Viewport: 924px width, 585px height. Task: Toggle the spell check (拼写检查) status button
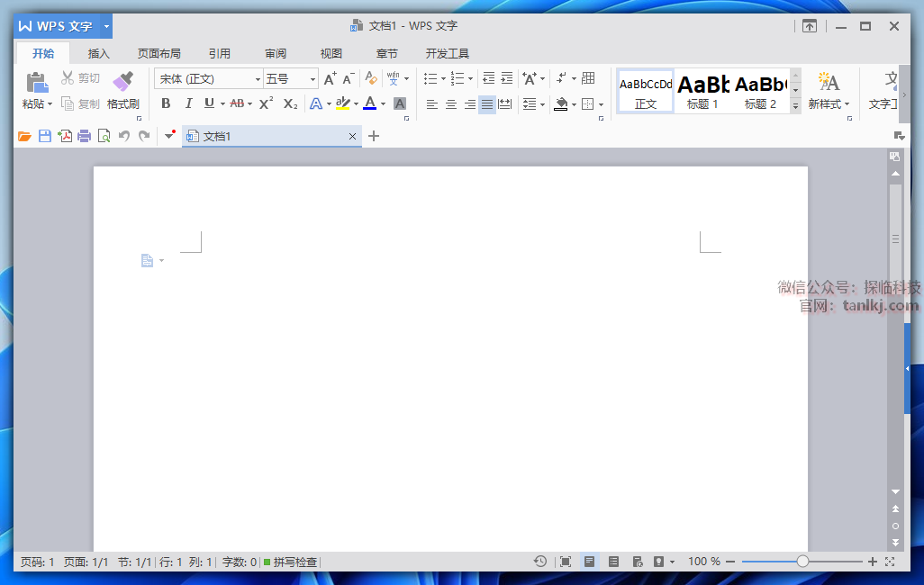[x=290, y=562]
